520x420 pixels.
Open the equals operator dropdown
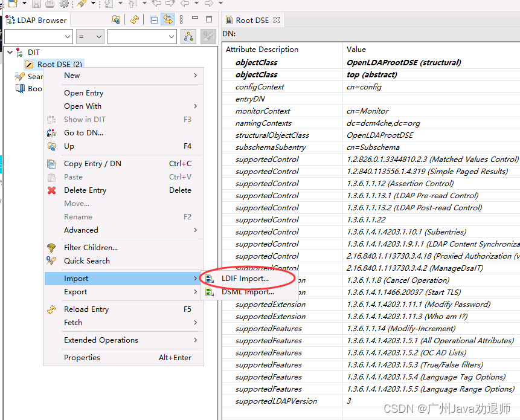pyautogui.click(x=91, y=37)
